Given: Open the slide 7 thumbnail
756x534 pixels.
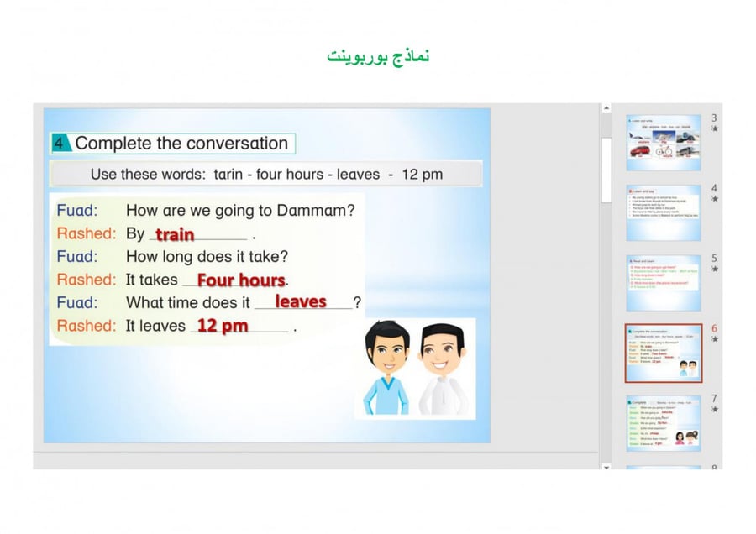Looking at the screenshot, I should [664, 424].
